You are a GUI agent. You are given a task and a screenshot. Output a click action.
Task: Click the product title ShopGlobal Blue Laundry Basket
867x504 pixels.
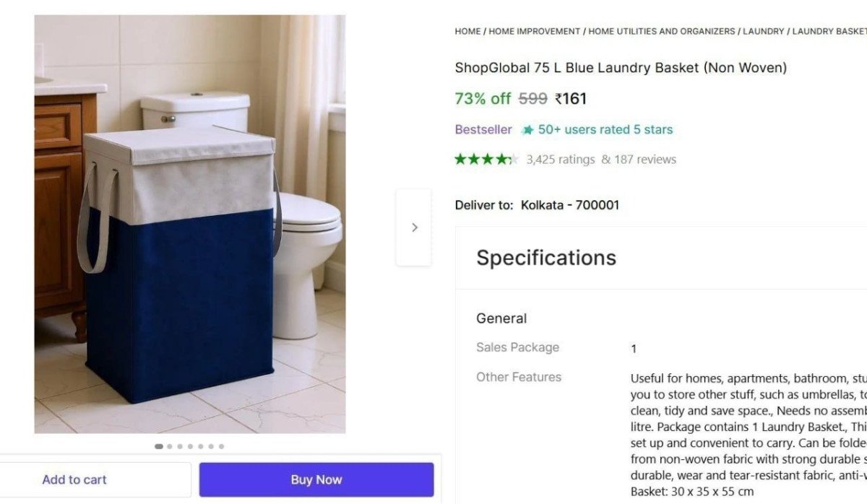pos(621,67)
